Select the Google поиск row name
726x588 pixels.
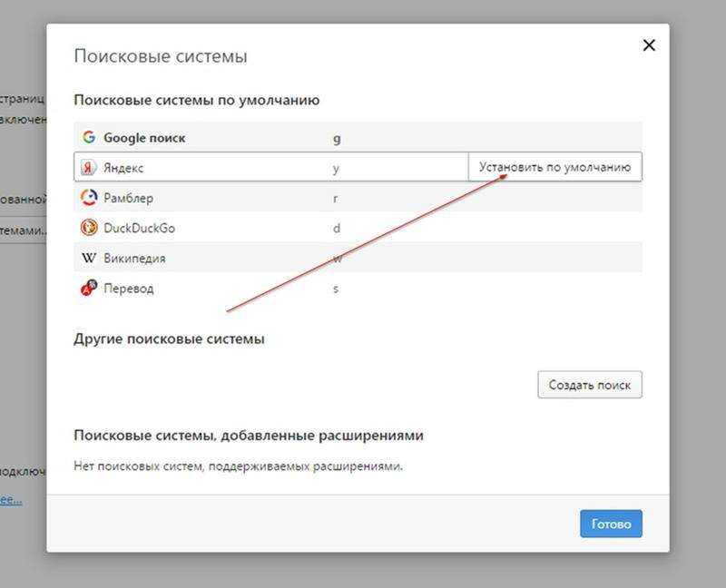[x=144, y=138]
